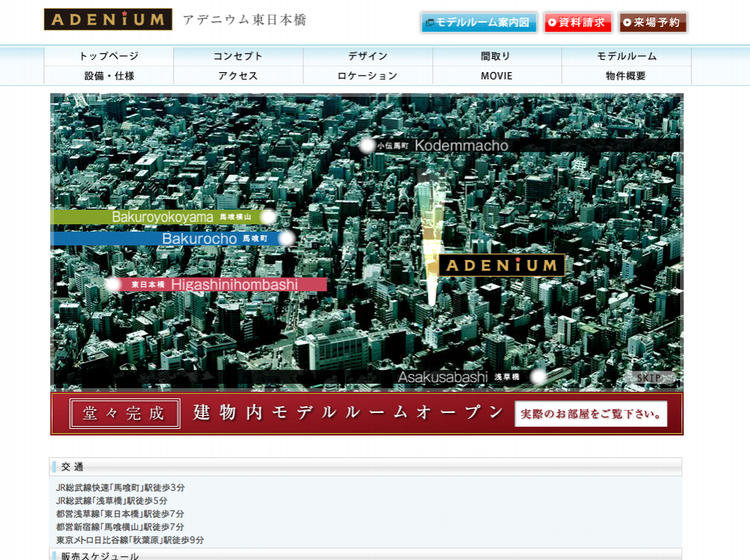Screen dimensions: 750x560
Task: Open the モデルルーム案内図 button
Action: tap(478, 23)
